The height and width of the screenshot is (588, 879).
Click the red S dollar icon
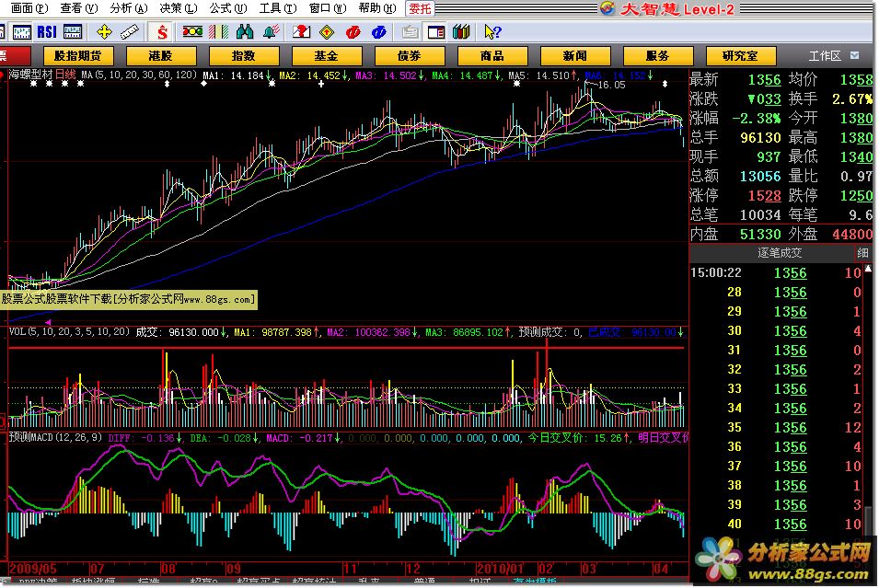(x=162, y=31)
